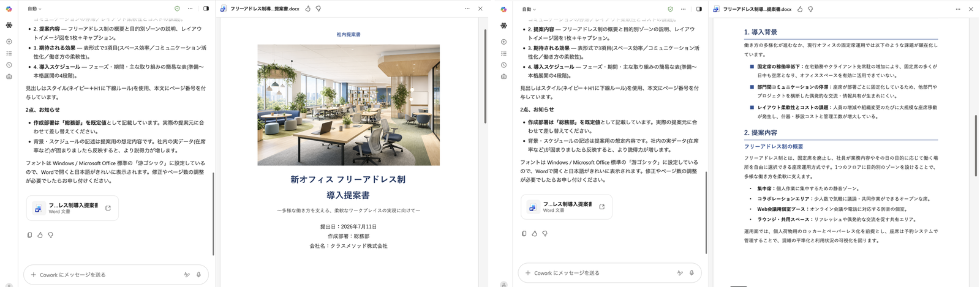Image resolution: width=980 pixels, height=287 pixels.
Task: Thumbs down the chat response in right window
Action: (545, 233)
